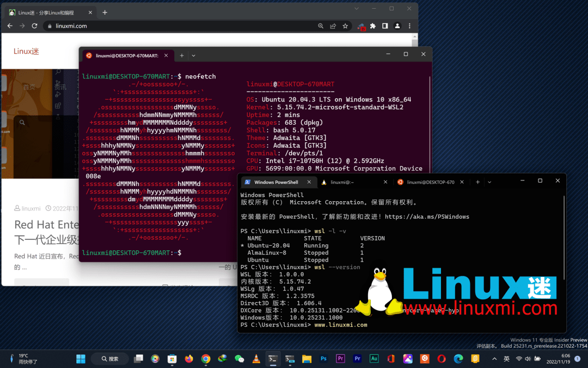The width and height of the screenshot is (588, 368).
Task: Bookmark this page with the star
Action: [345, 26]
